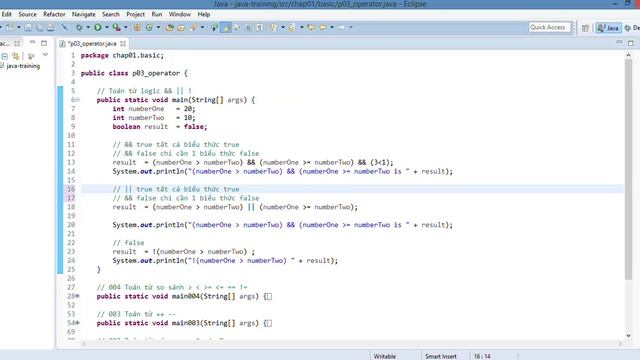Click the Search flashlight toolbar icon
640x360 pixels.
(x=193, y=27)
